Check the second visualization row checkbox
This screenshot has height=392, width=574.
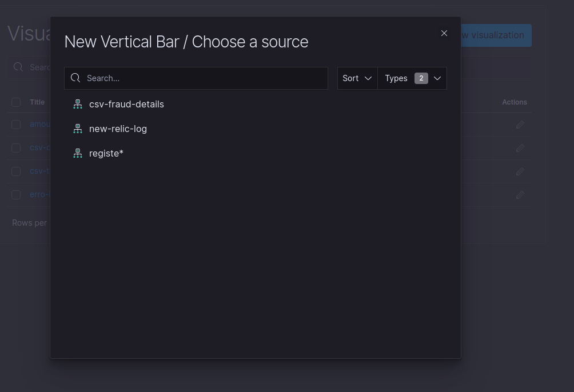16,148
